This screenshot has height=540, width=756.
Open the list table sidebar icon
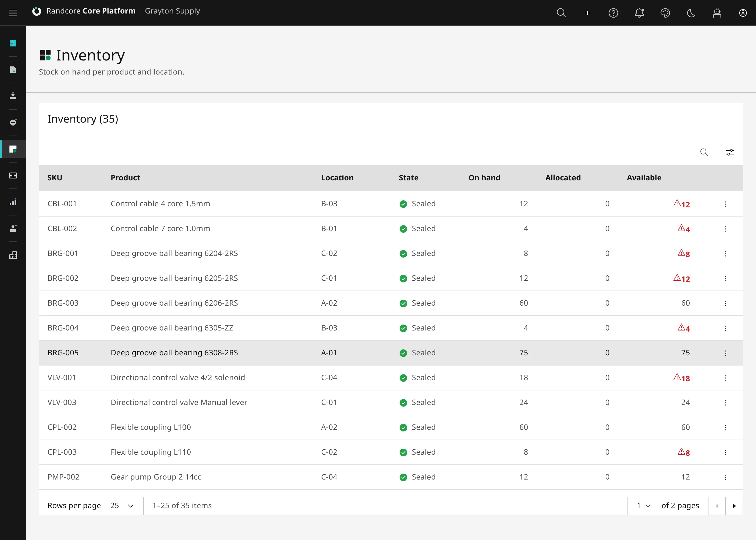(x=13, y=175)
